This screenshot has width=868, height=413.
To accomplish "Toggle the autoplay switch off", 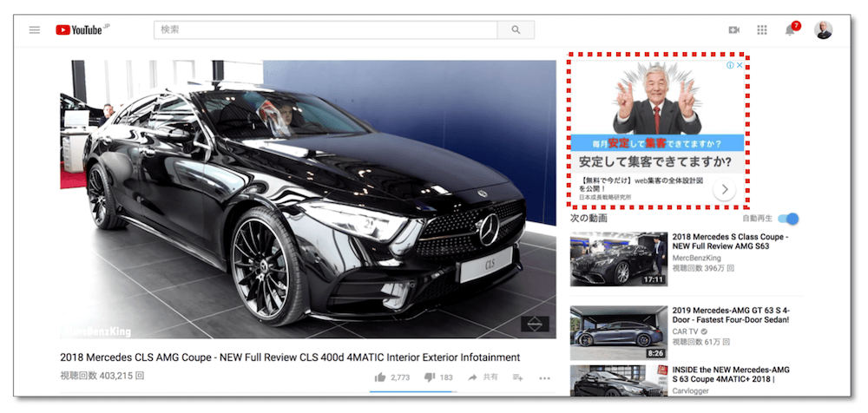I will click(788, 219).
